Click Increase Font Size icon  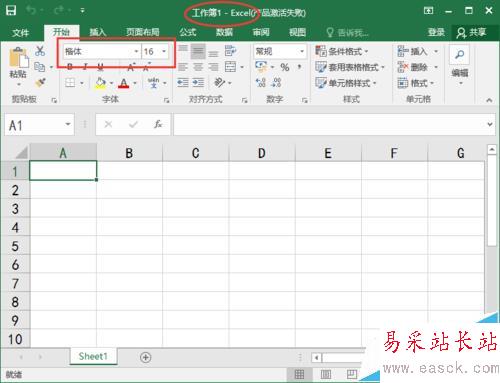click(x=131, y=67)
